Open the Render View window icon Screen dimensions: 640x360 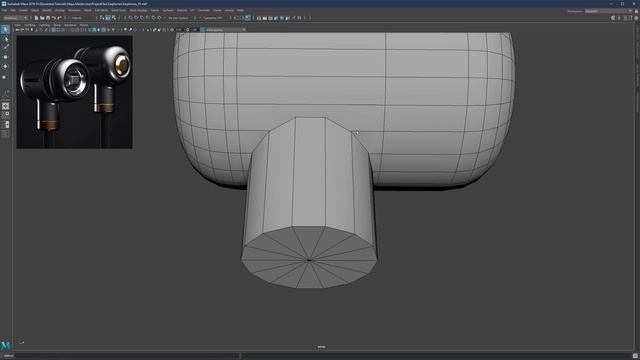point(259,18)
